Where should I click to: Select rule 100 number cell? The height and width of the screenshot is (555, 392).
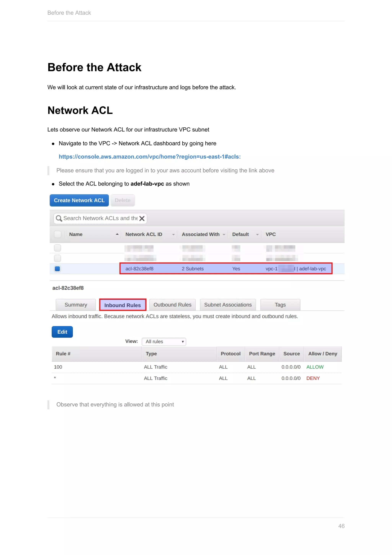(x=58, y=367)
